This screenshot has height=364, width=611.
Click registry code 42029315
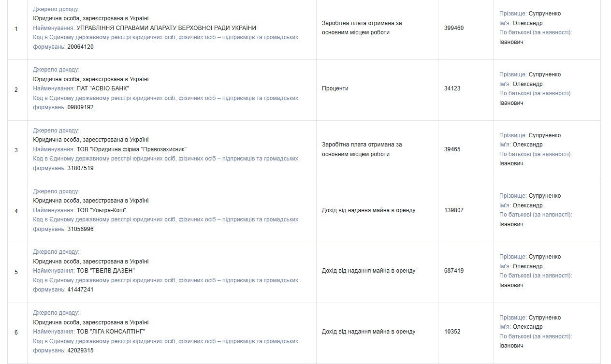tap(80, 350)
